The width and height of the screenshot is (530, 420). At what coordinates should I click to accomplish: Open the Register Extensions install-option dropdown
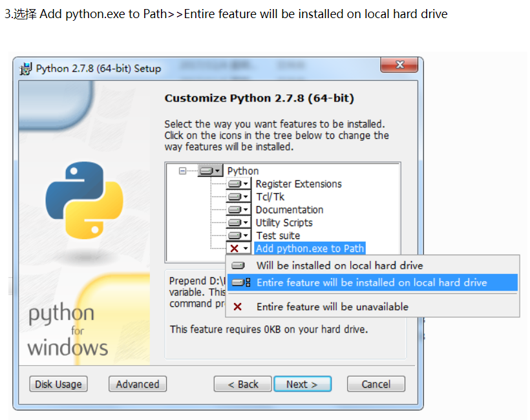pos(238,184)
